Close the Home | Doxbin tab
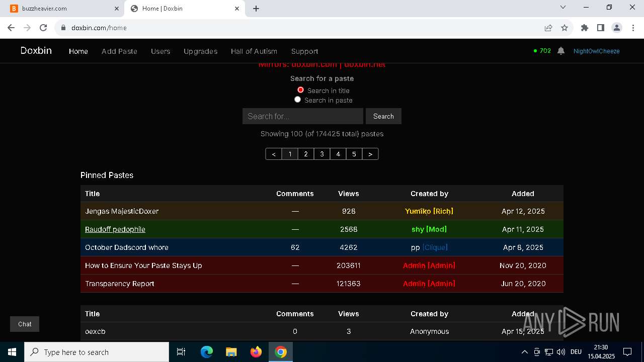The width and height of the screenshot is (644, 362). [237, 9]
